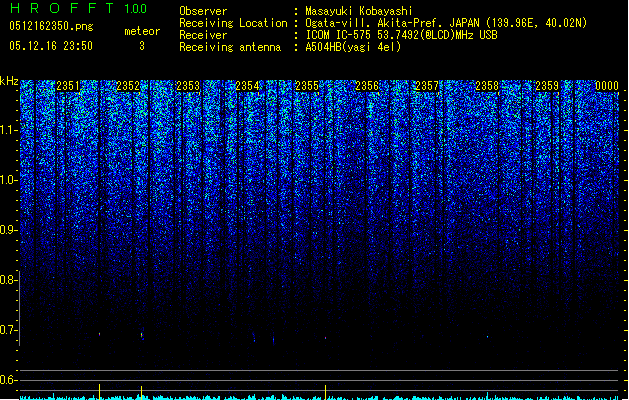Click the 0.6 frequency axis label

point(9,380)
